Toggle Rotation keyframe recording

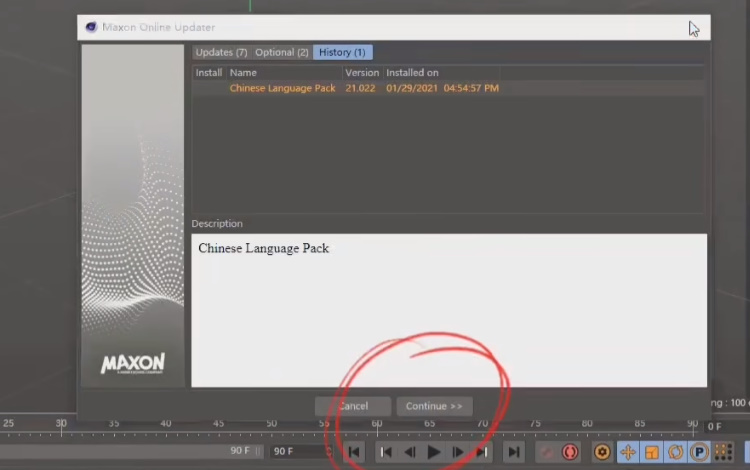(x=675, y=452)
